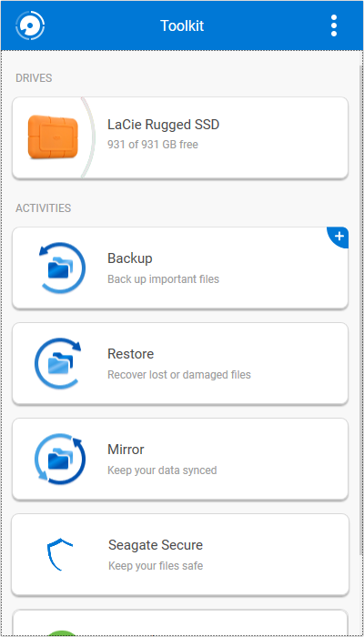Add a new backup with plus badge
364x637 pixels.
click(339, 237)
